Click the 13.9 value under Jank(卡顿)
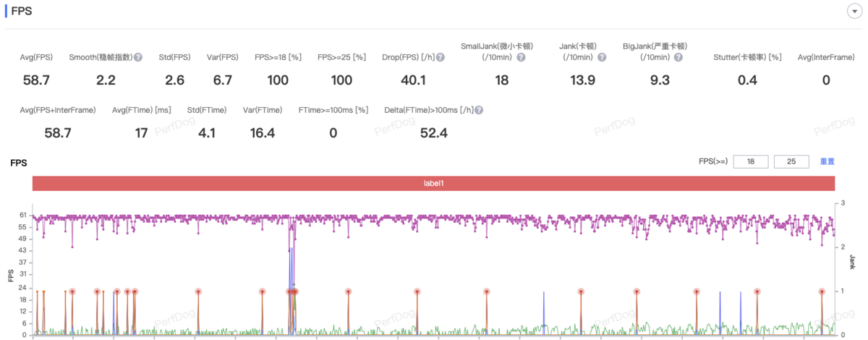 (x=582, y=80)
